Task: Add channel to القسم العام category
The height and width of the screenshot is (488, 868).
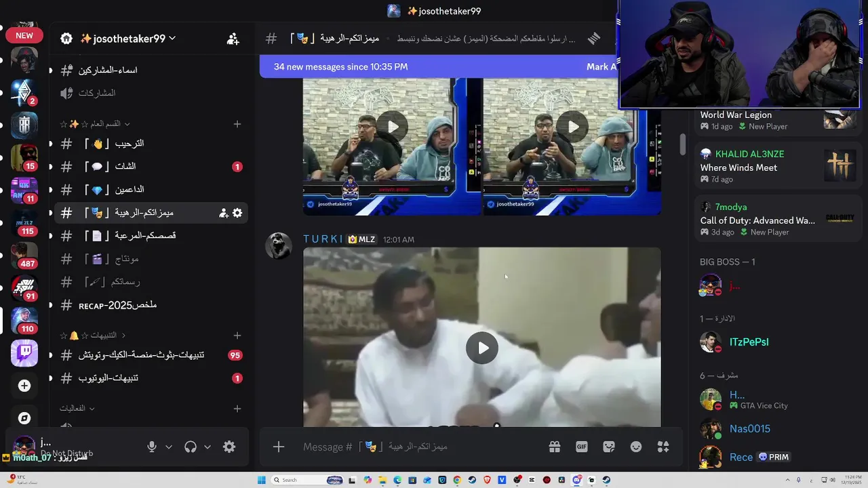Action: pos(237,124)
